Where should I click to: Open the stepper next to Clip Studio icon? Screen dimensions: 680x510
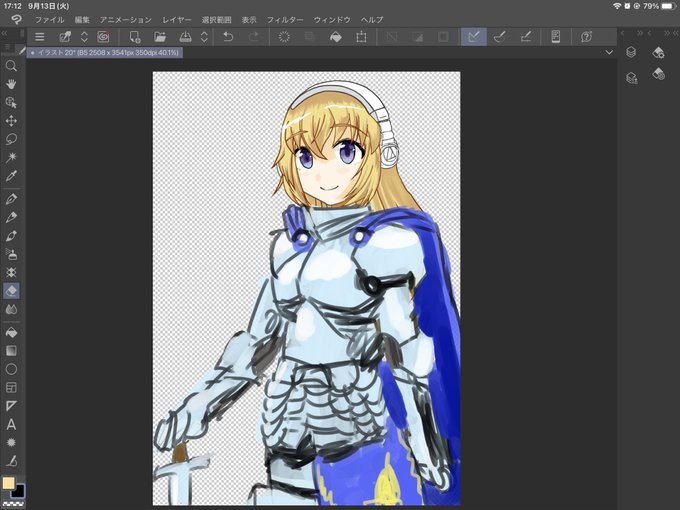(x=85, y=37)
